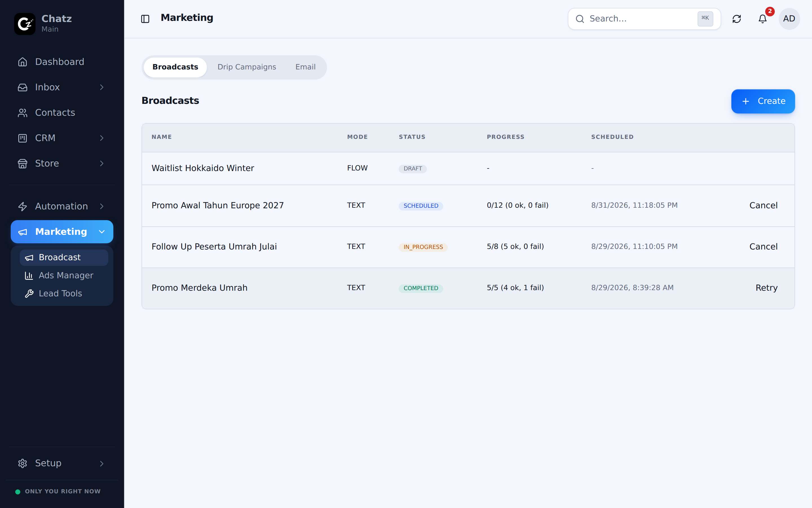Click the search magnifier icon

tap(580, 19)
